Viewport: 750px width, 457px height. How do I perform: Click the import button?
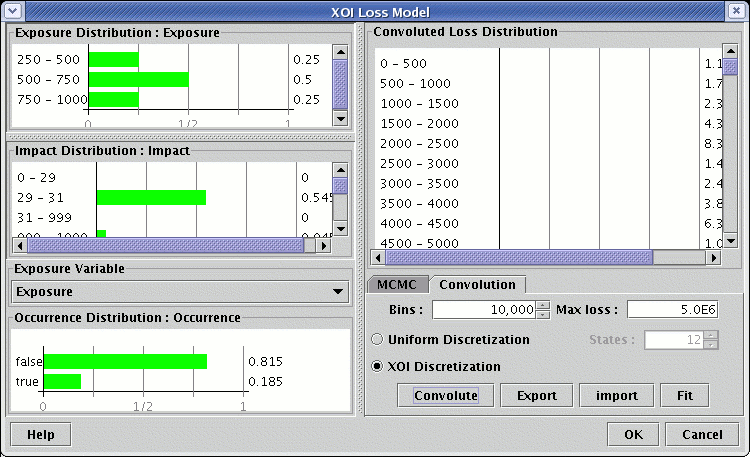click(617, 395)
